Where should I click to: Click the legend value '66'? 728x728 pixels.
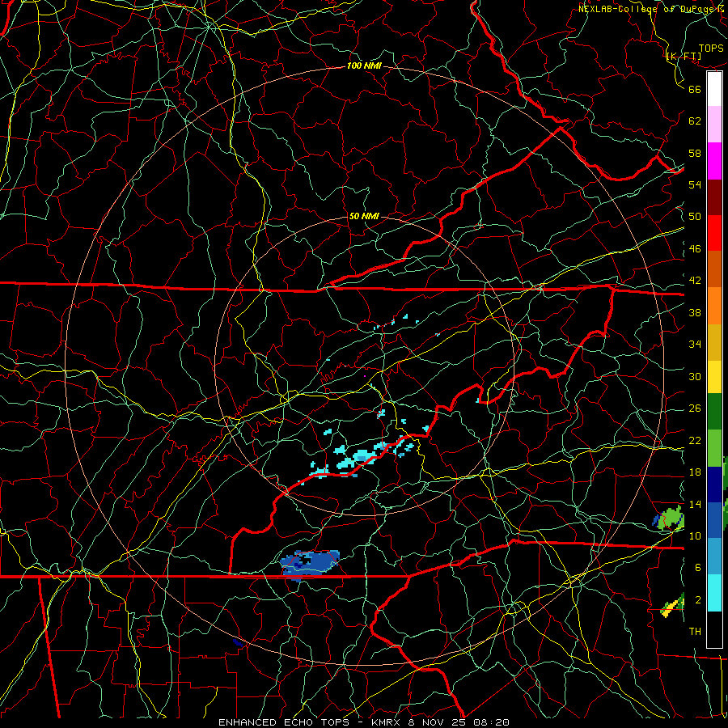click(695, 89)
